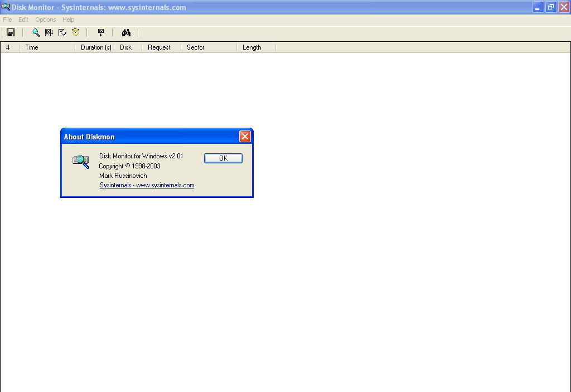Click the # column header

pos(10,47)
